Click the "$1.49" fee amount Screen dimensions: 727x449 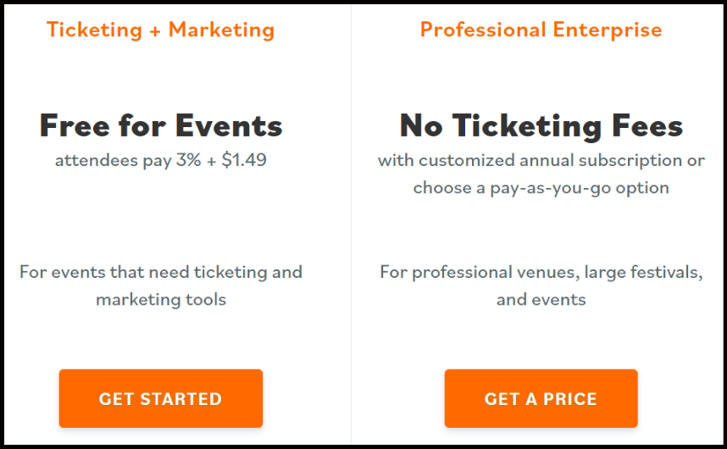coord(243,160)
